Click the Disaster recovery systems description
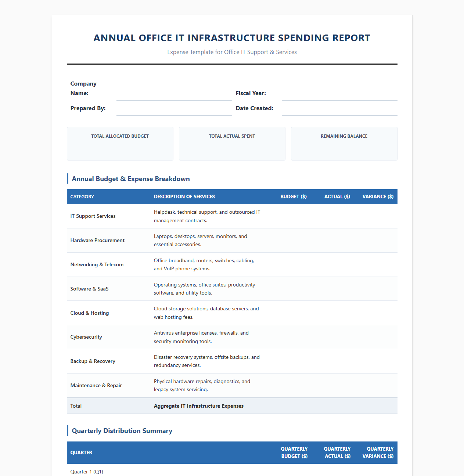The height and width of the screenshot is (476, 464). [x=207, y=361]
